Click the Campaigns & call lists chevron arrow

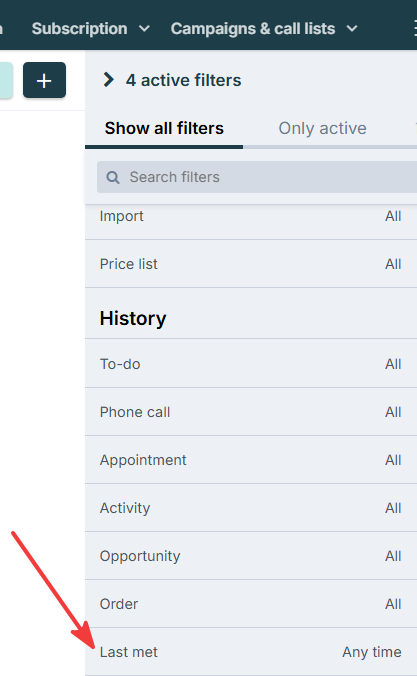pos(352,29)
